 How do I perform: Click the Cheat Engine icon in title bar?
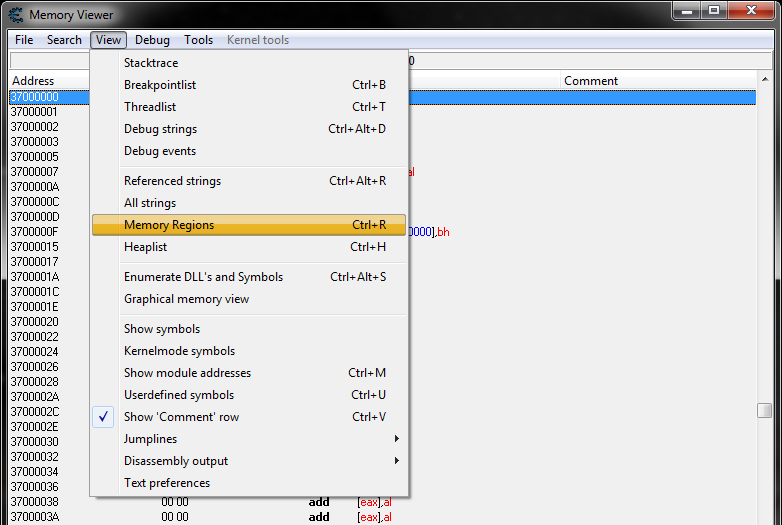15,15
